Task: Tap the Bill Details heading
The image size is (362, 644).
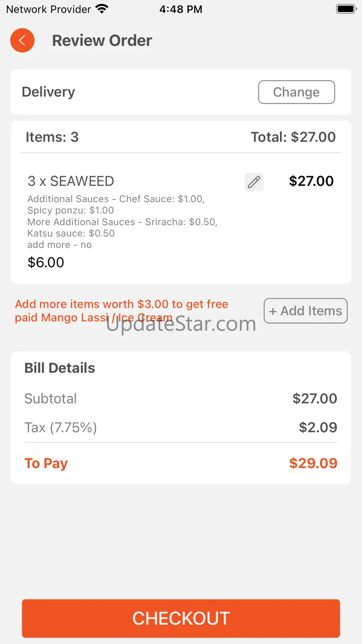Action: click(60, 368)
